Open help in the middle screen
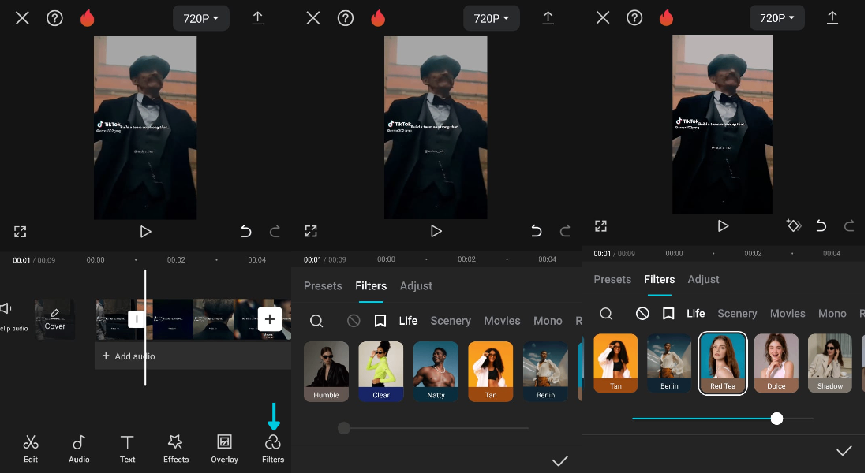Viewport: 868px width, 473px height. 346,18
